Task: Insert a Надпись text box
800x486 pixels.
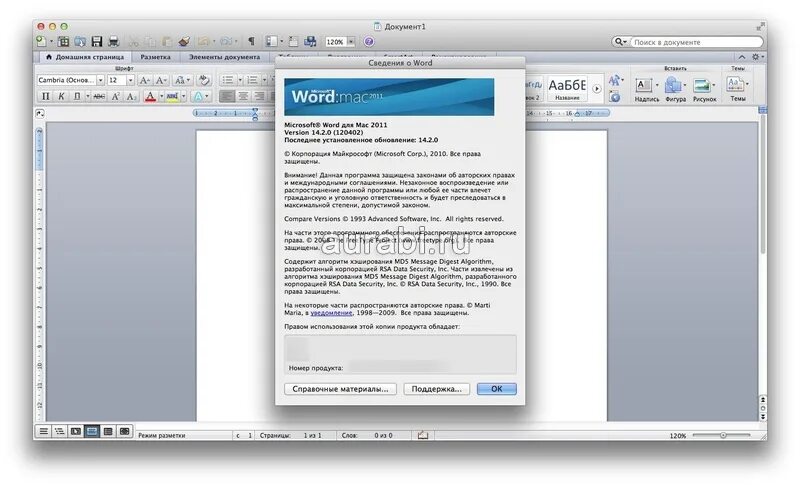Action: (646, 90)
